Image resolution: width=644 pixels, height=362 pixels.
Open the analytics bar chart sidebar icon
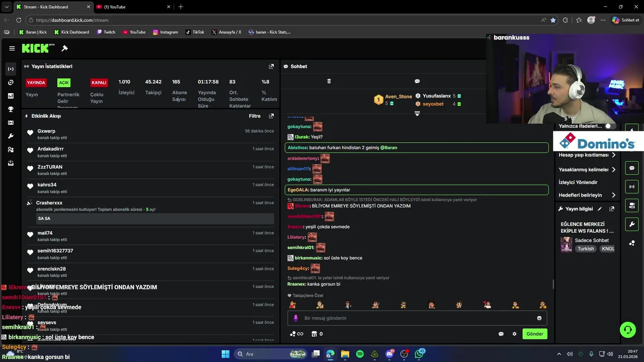pyautogui.click(x=11, y=96)
